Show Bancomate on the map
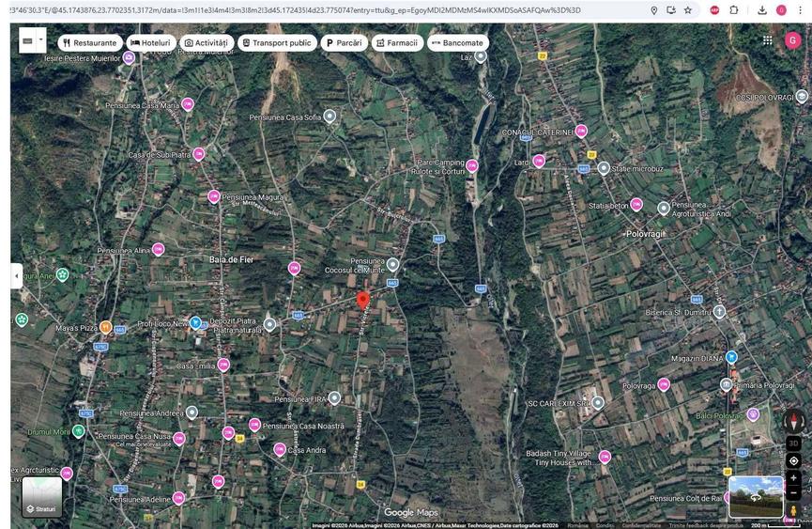 click(x=457, y=43)
